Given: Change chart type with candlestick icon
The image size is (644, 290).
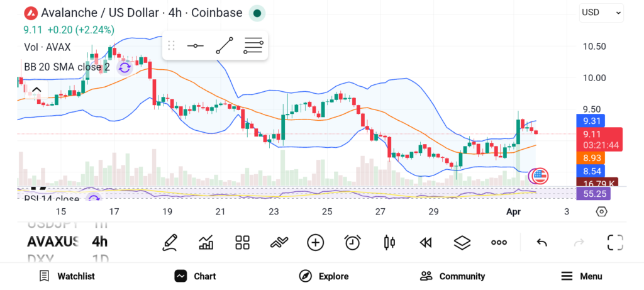Looking at the screenshot, I should (x=389, y=242).
